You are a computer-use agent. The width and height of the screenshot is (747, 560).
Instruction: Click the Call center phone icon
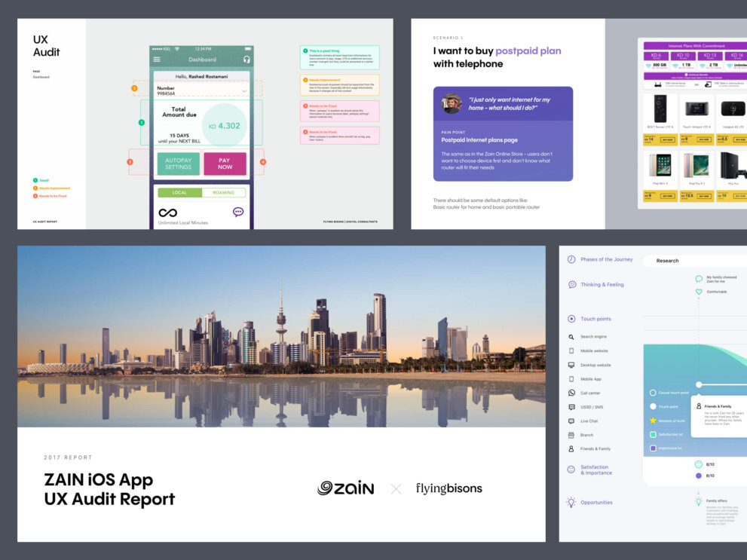(x=571, y=393)
